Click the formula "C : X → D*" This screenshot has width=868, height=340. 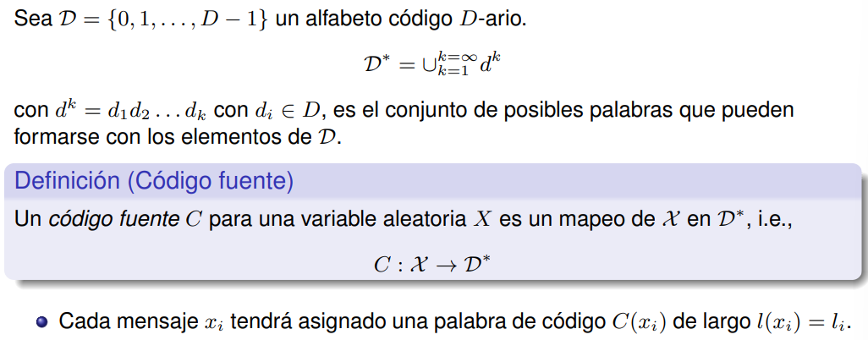433,262
